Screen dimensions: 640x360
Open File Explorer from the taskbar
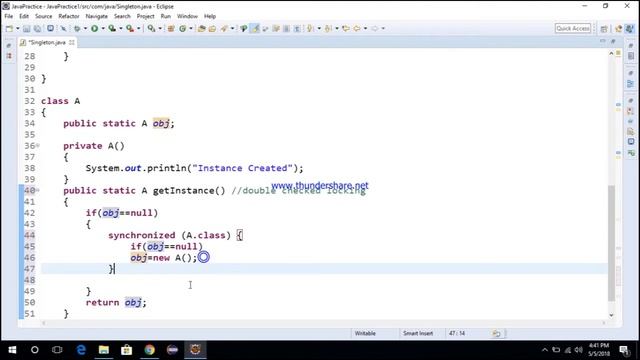pyautogui.click(x=104, y=350)
